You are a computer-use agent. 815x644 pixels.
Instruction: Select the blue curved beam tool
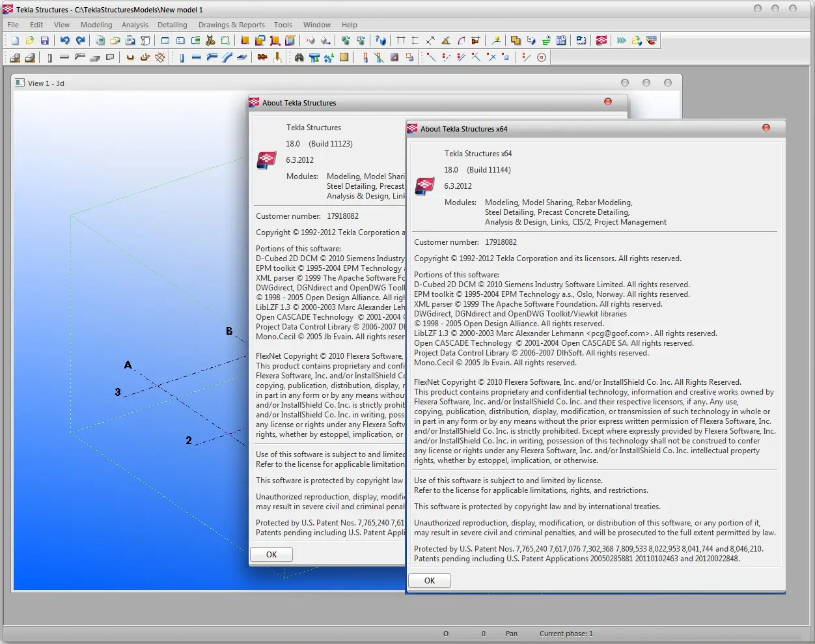(x=227, y=57)
